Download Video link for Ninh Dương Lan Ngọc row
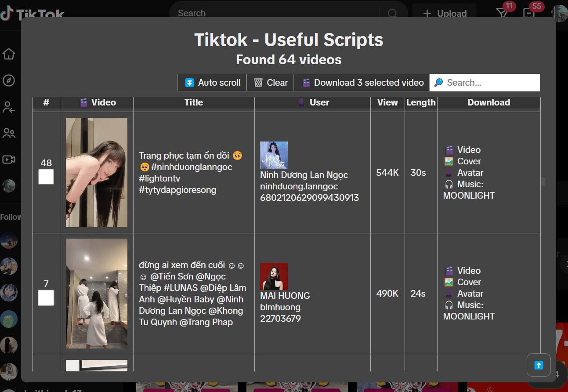Screen dimensions: 568x392 463,150
